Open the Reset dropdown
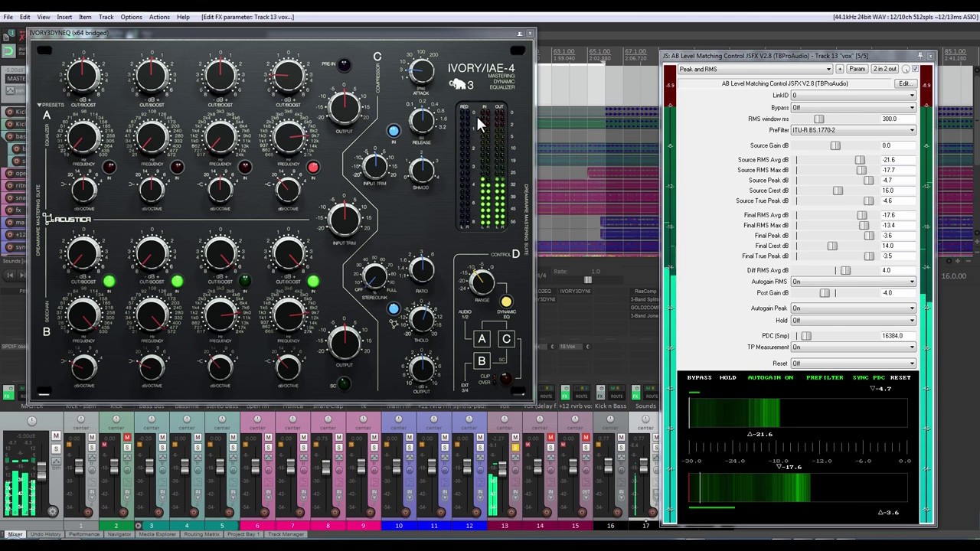Screen dimensions: 980x551 click(x=853, y=364)
